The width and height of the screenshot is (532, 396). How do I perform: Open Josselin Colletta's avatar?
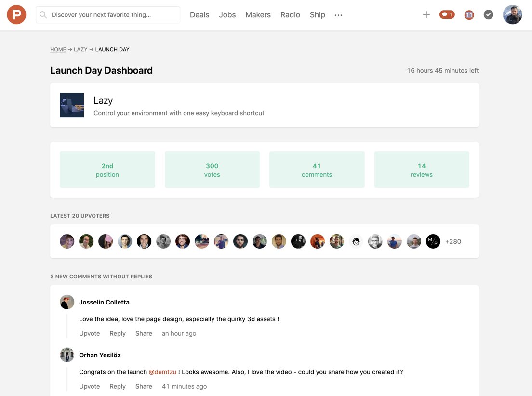[67, 302]
